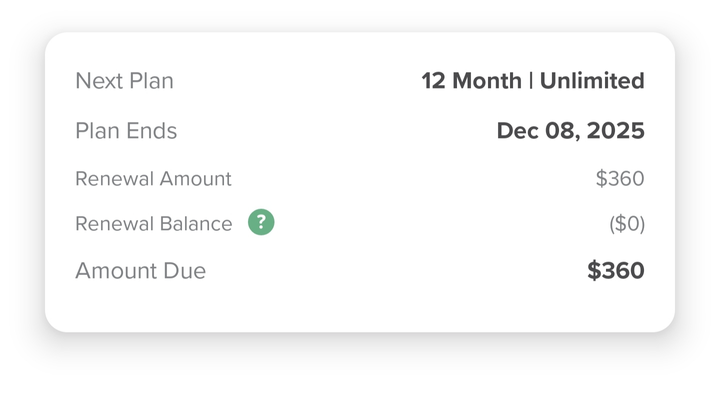
Task: Click the word Amount in Renewal Amount
Action: (x=195, y=179)
